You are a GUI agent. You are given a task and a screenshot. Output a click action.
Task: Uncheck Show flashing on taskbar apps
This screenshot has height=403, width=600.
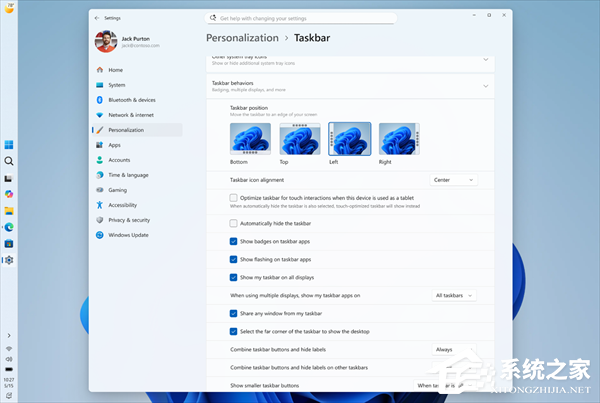tap(233, 259)
